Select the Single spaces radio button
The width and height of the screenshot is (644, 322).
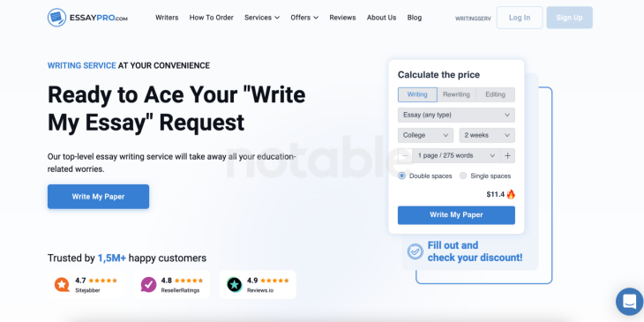pyautogui.click(x=463, y=176)
